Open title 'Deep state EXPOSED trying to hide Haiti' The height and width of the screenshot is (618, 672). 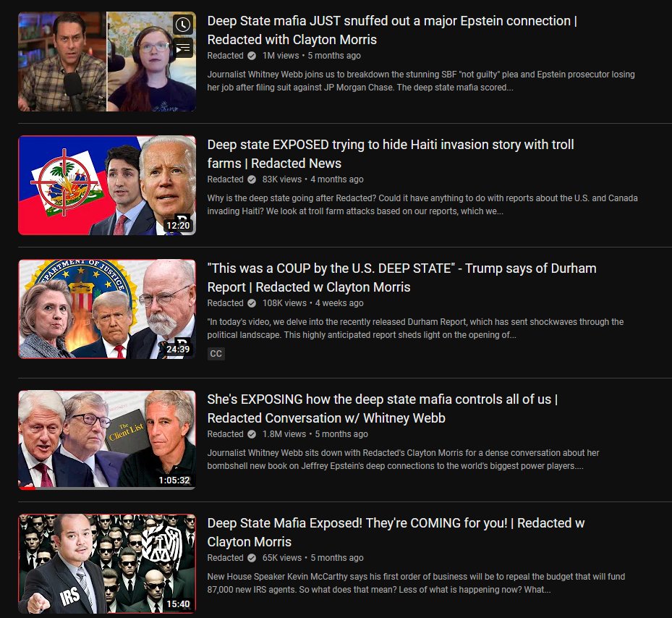pyautogui.click(x=391, y=154)
